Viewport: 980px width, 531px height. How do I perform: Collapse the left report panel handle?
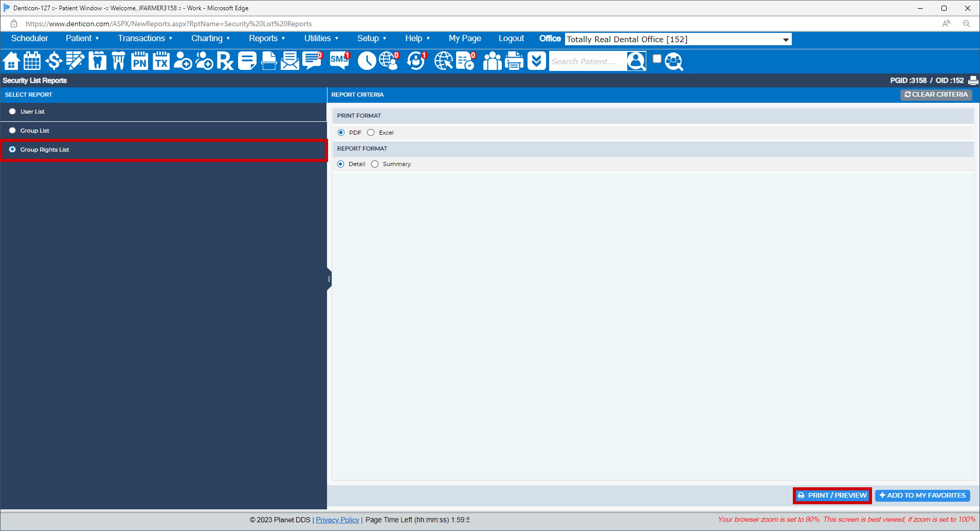coord(329,279)
